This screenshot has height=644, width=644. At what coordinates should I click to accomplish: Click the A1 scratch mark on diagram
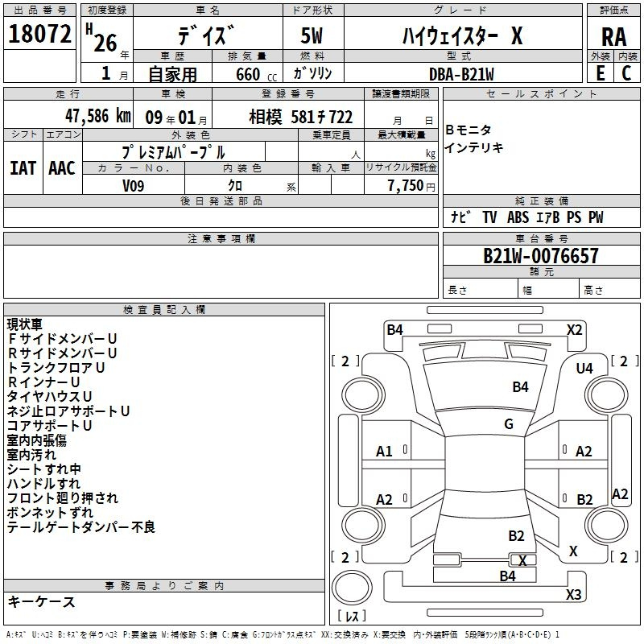(385, 452)
